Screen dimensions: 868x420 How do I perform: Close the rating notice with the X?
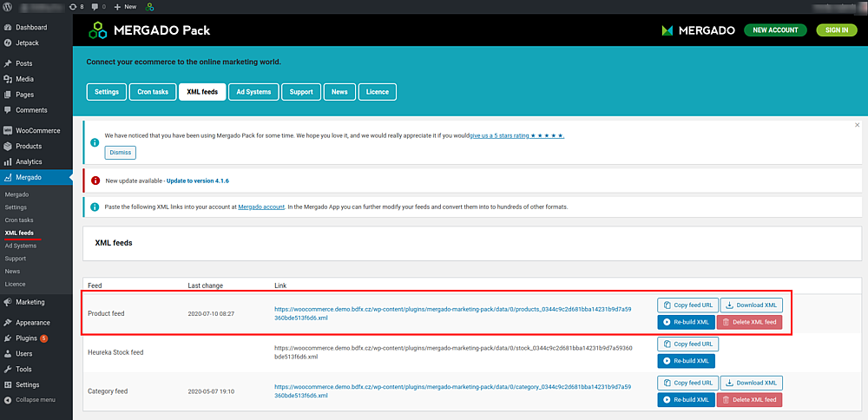(858, 125)
